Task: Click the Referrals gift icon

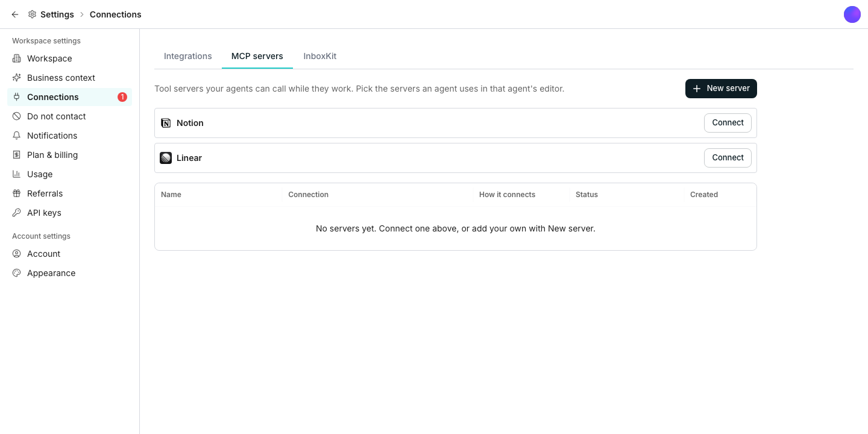Action: coord(17,193)
